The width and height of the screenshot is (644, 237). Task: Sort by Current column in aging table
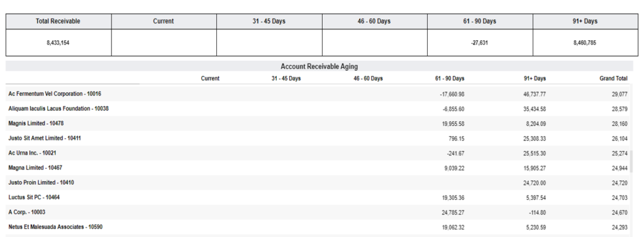pyautogui.click(x=210, y=79)
